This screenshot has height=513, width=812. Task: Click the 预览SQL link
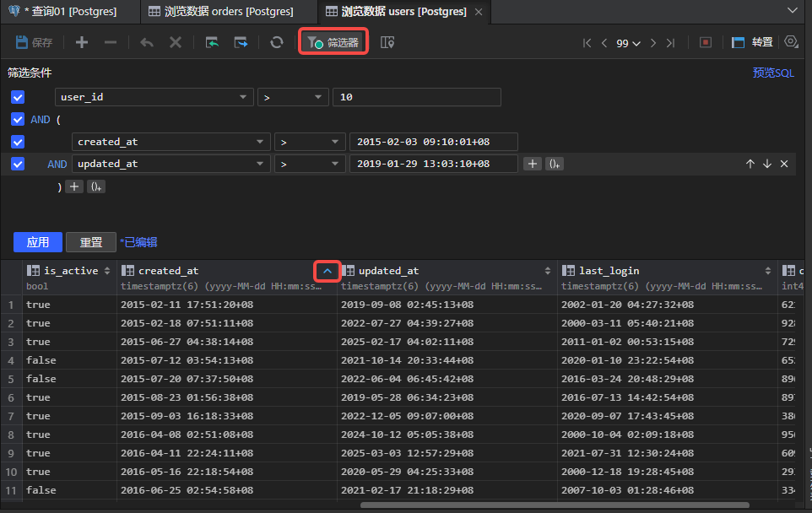pos(773,73)
